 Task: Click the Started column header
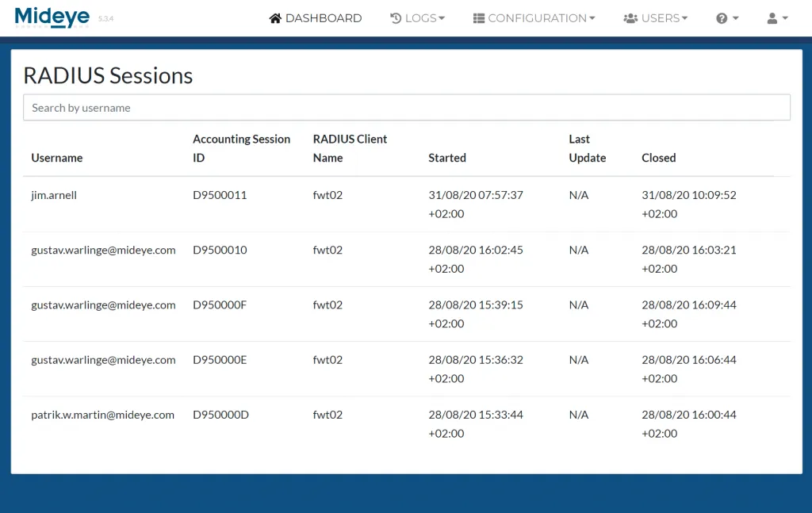pos(446,157)
